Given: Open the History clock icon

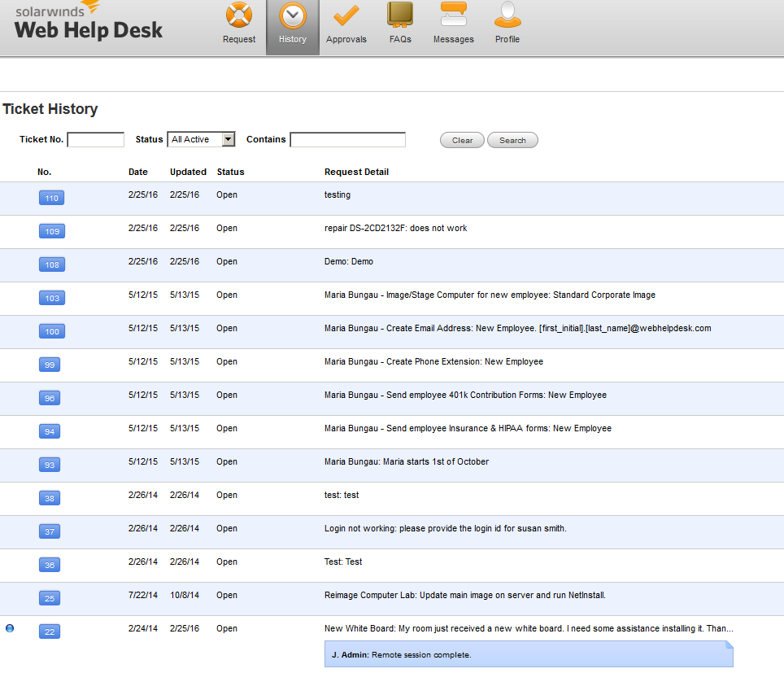Looking at the screenshot, I should 293,16.
